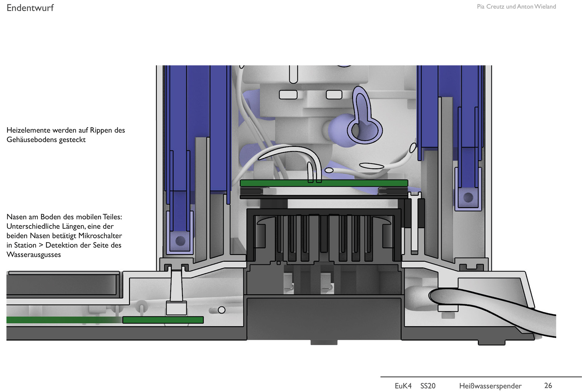Click the white microswitch block below the nose pin
This screenshot has height=392, width=582.
(176, 308)
